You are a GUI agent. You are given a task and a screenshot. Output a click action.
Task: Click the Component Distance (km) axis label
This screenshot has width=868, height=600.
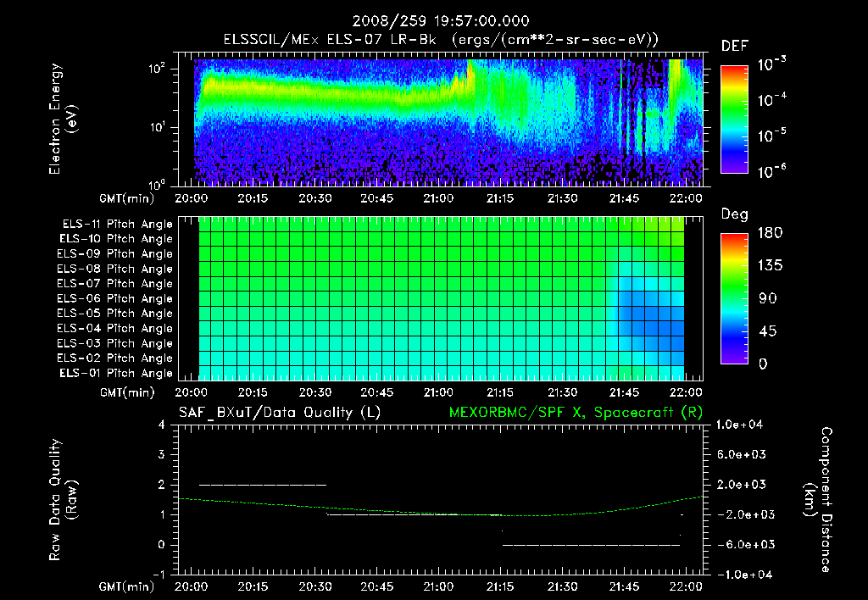click(818, 500)
